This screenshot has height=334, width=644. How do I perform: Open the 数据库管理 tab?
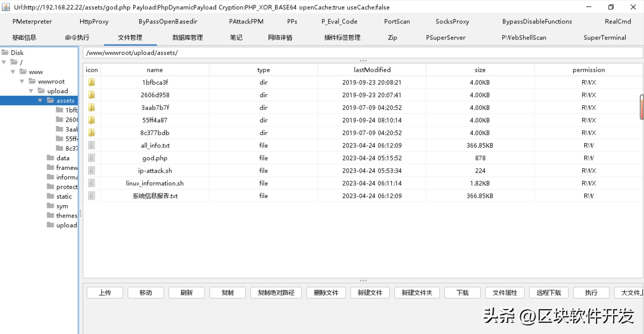click(x=187, y=37)
